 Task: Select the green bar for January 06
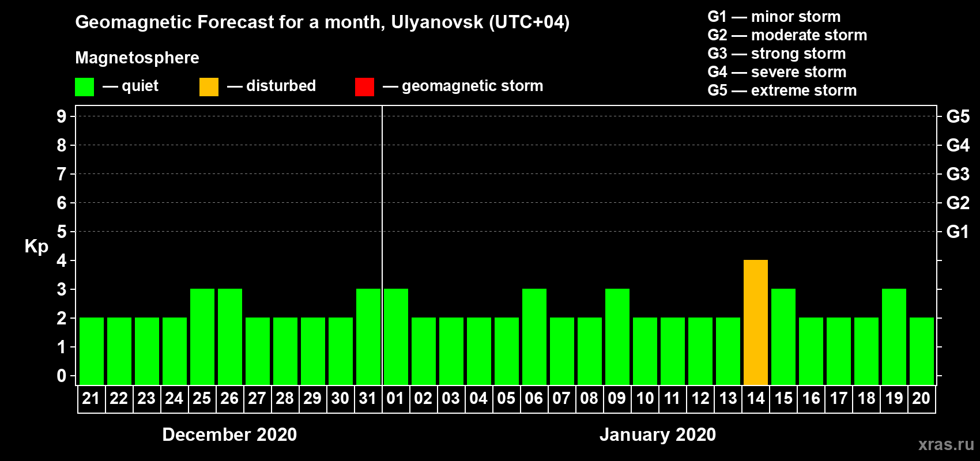pyautogui.click(x=534, y=337)
